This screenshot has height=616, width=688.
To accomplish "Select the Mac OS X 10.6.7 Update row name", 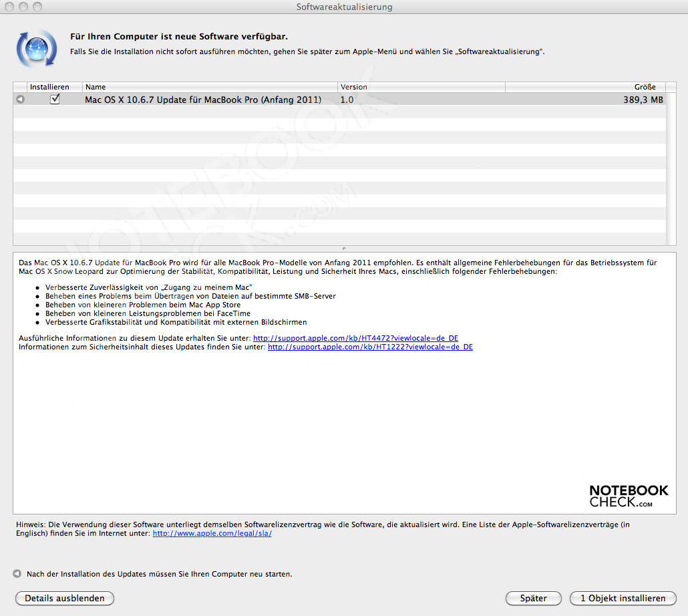I will [x=203, y=100].
